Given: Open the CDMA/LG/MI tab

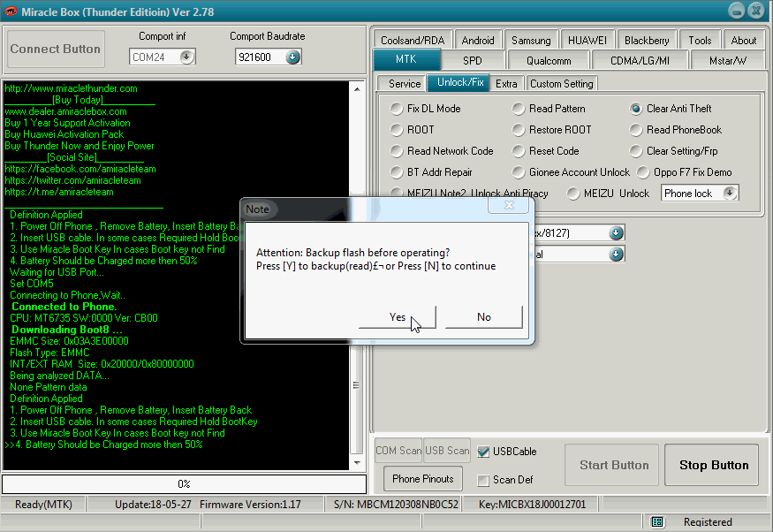Looking at the screenshot, I should tap(640, 60).
